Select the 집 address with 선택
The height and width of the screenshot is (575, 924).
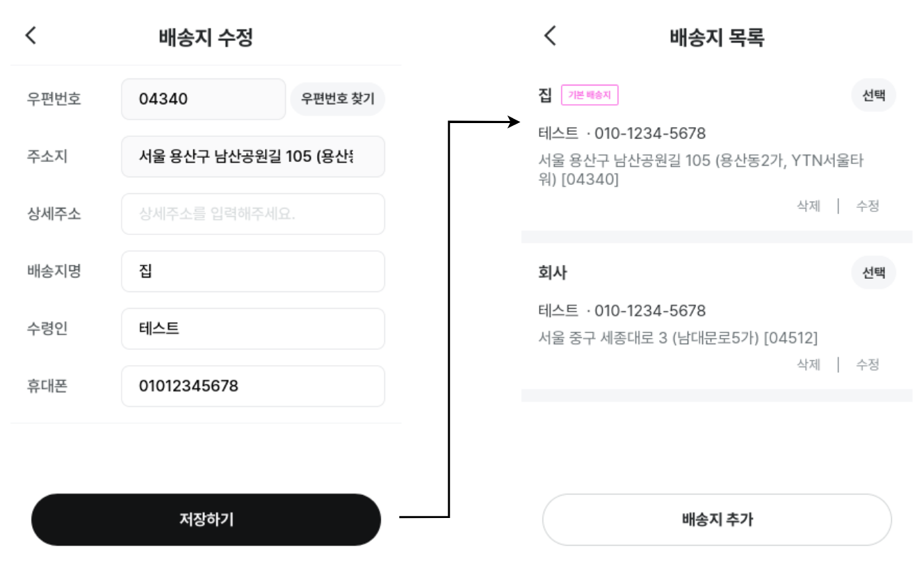coord(873,96)
